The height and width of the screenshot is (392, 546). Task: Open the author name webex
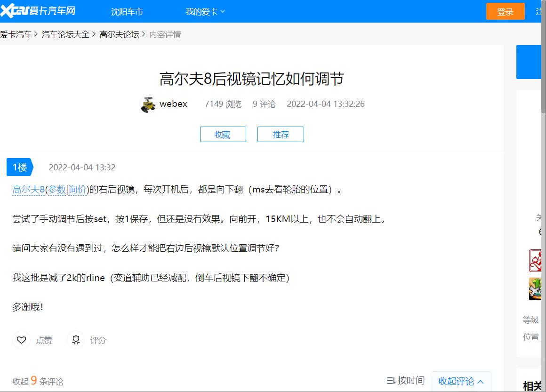coord(173,104)
